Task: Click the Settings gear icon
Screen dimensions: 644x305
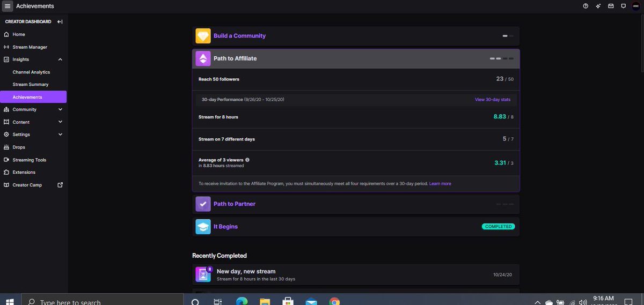Action: coord(6,135)
